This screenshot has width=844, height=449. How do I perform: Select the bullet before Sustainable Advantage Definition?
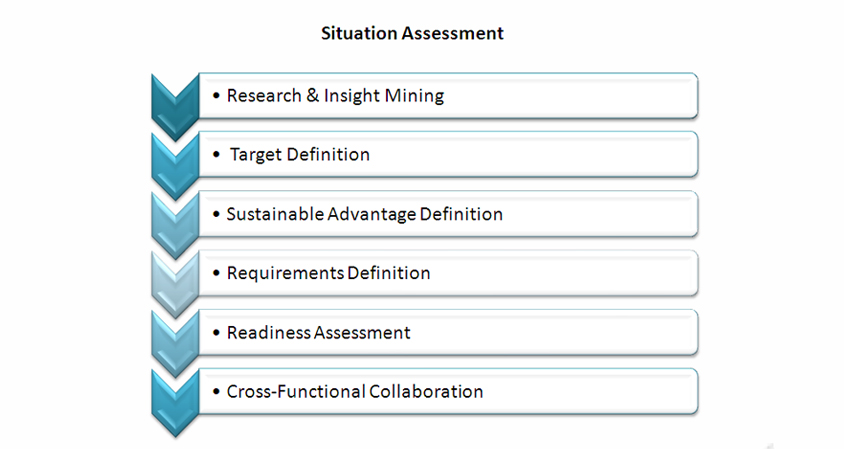(x=216, y=214)
